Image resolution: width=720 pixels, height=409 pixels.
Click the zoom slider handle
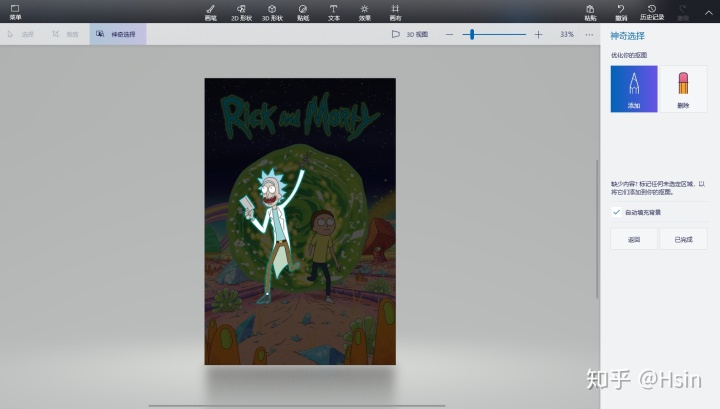tap(472, 34)
